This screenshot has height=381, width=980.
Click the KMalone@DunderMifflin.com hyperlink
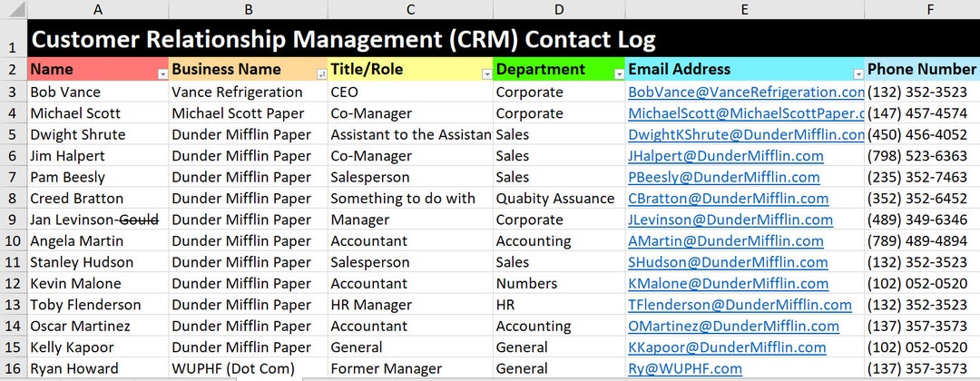tap(728, 284)
